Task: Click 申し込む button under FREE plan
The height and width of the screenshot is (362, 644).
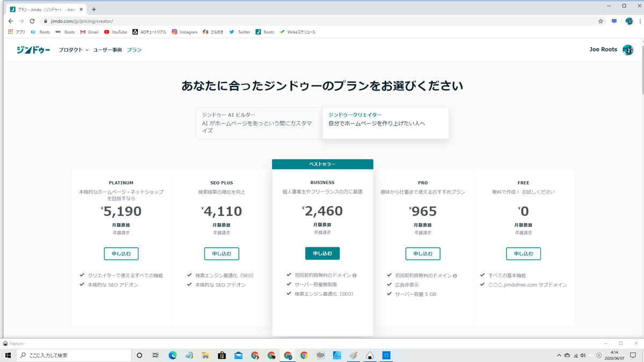Action: coord(523,254)
